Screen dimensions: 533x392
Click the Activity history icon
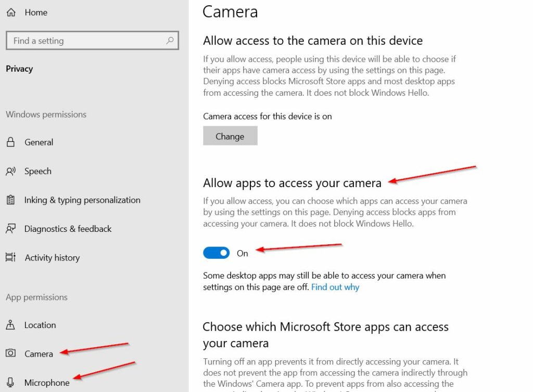click(10, 258)
